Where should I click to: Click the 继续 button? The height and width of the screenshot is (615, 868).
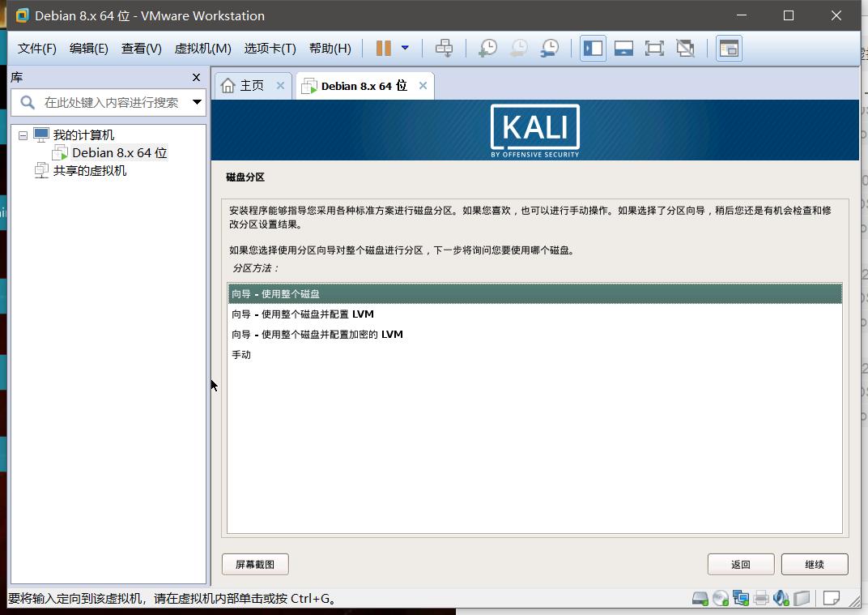click(x=815, y=564)
